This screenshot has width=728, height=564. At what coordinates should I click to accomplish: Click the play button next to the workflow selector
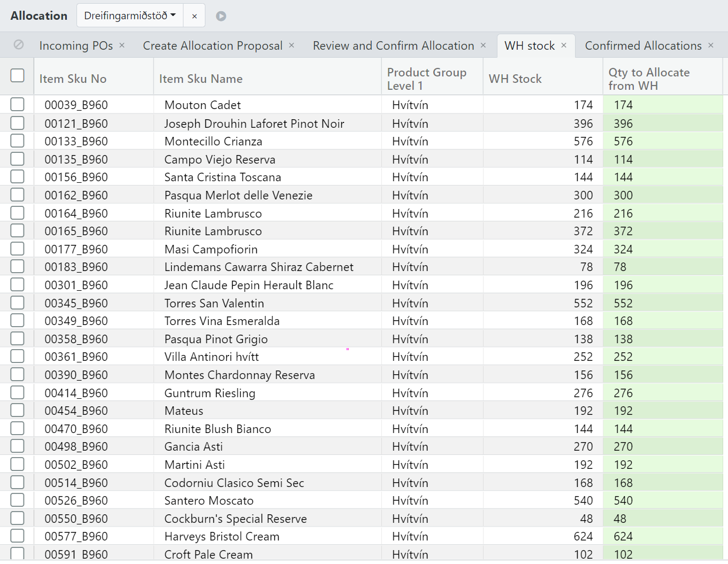(x=221, y=16)
